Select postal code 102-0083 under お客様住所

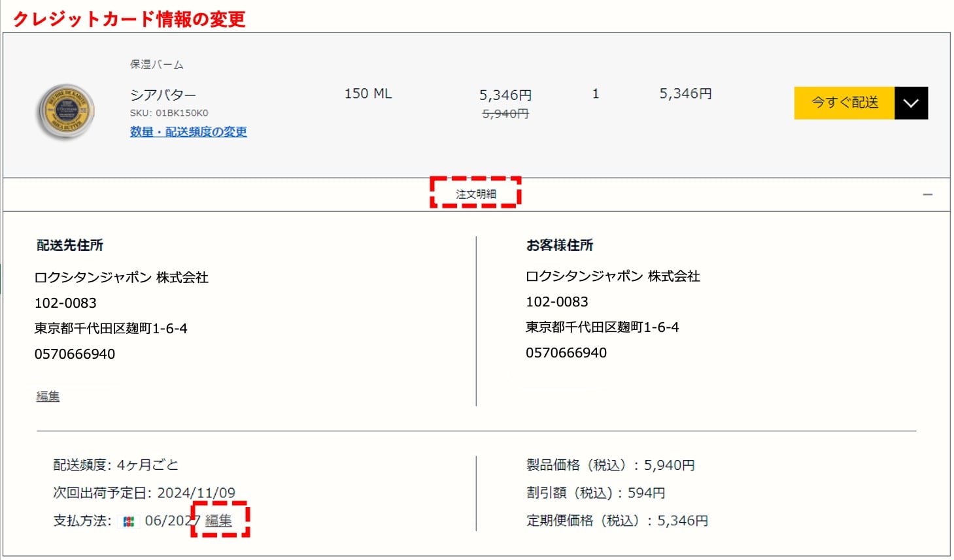(557, 302)
